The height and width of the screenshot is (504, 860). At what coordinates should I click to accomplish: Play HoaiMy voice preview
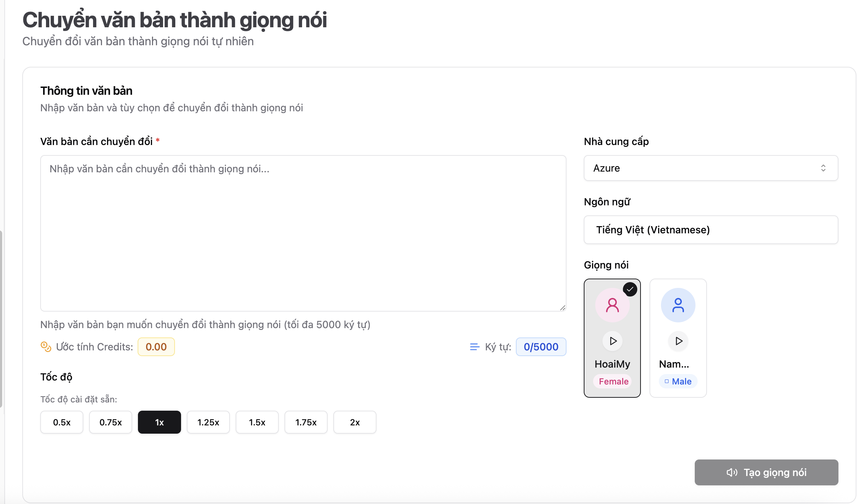613,341
